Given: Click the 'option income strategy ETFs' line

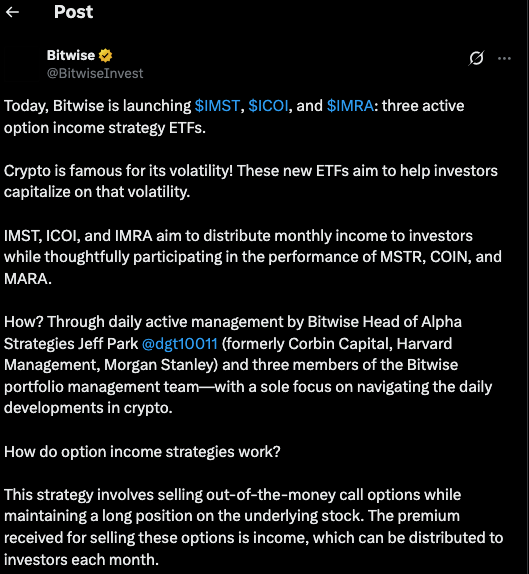Looking at the screenshot, I should (105, 128).
